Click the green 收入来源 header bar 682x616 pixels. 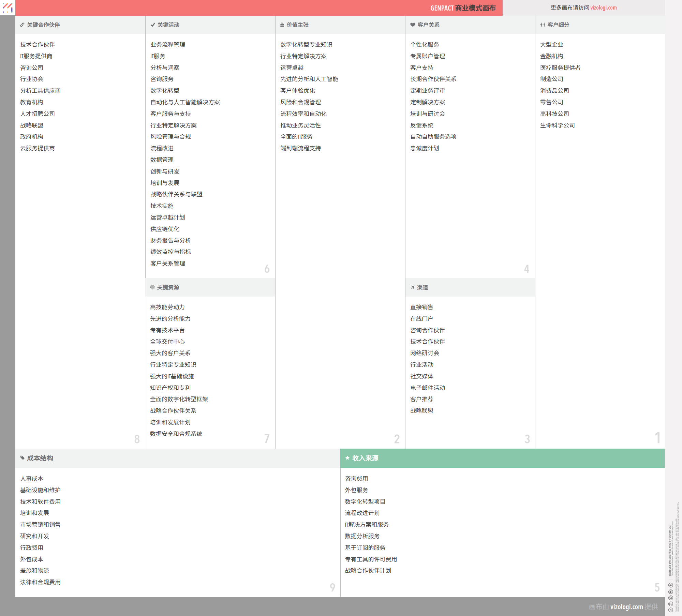tap(502, 458)
